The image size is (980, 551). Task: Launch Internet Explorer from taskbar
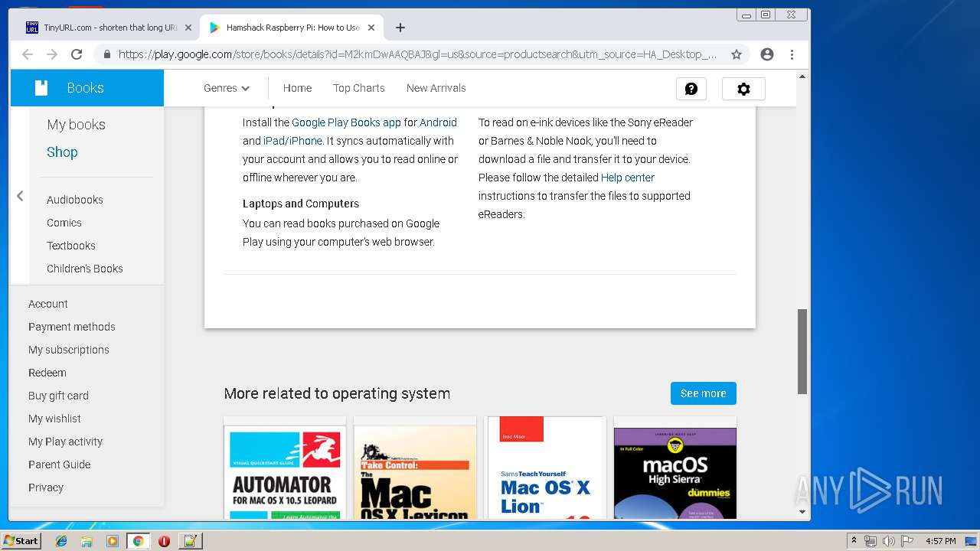pyautogui.click(x=61, y=541)
